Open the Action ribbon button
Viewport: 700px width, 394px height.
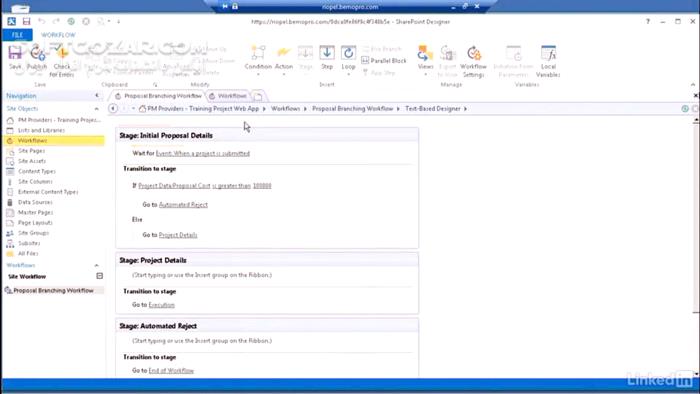coord(283,58)
